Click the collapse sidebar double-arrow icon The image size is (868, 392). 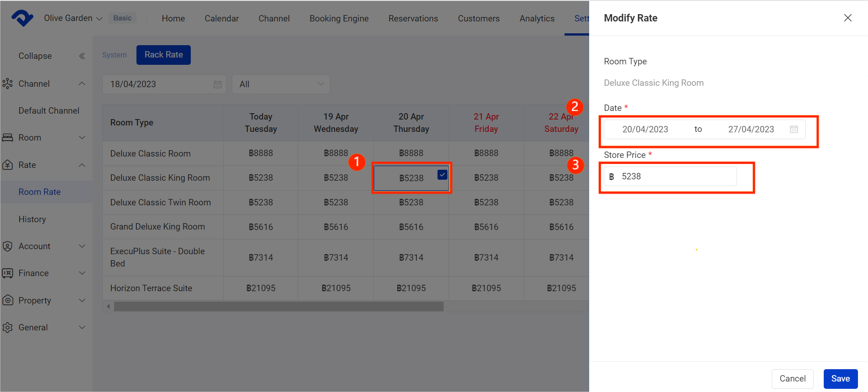tap(82, 56)
